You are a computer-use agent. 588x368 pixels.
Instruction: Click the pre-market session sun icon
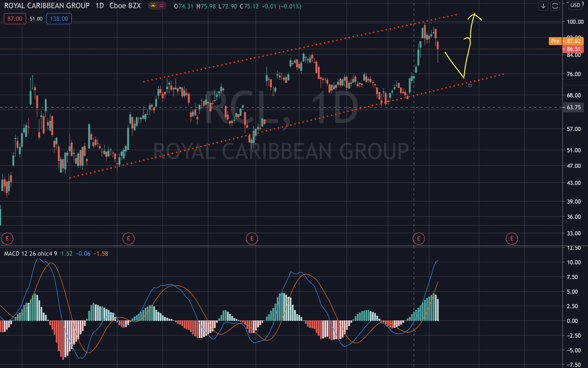click(153, 6)
